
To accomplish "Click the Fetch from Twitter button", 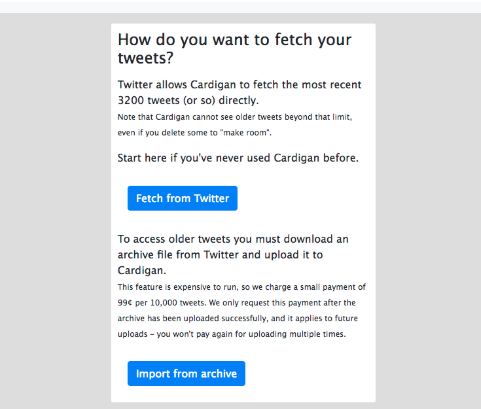I will pyautogui.click(x=182, y=198).
